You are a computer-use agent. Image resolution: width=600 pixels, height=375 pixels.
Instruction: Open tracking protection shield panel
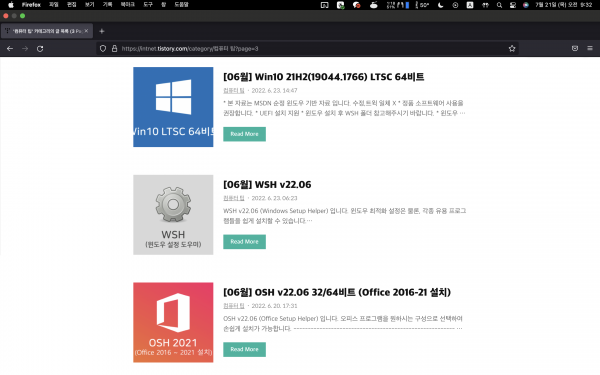pyautogui.click(x=103, y=49)
